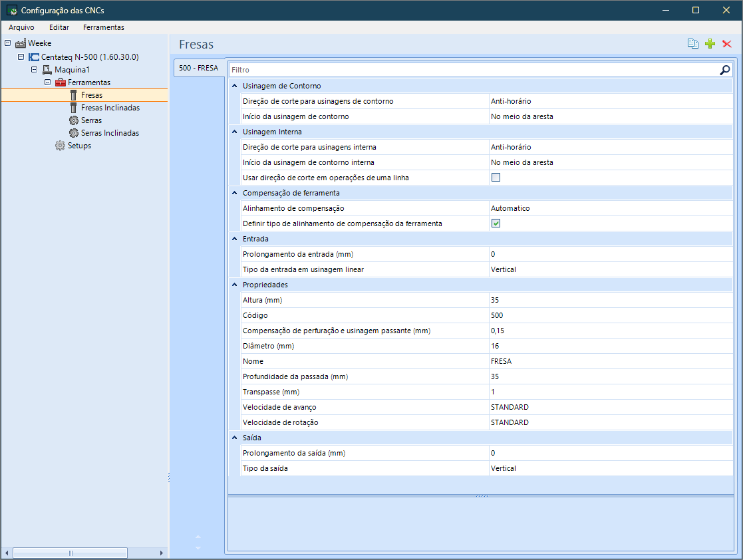Click the Serras saw blade icon
The height and width of the screenshot is (560, 743).
pyautogui.click(x=73, y=120)
